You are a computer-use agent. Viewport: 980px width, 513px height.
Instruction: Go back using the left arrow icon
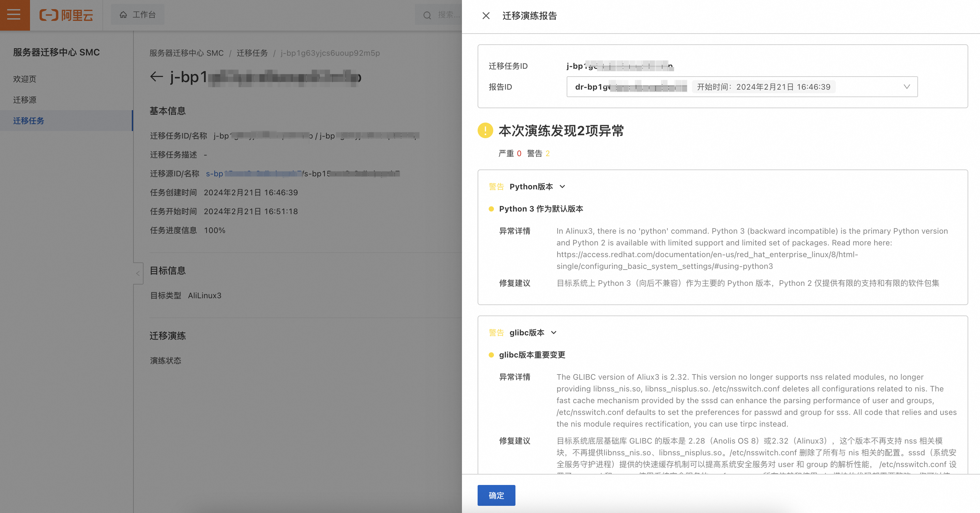[156, 77]
